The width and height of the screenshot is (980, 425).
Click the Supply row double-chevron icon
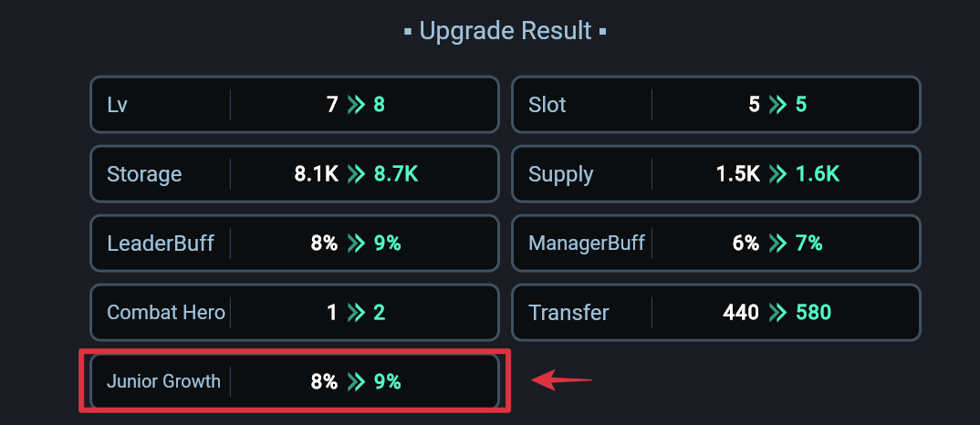coord(777,174)
